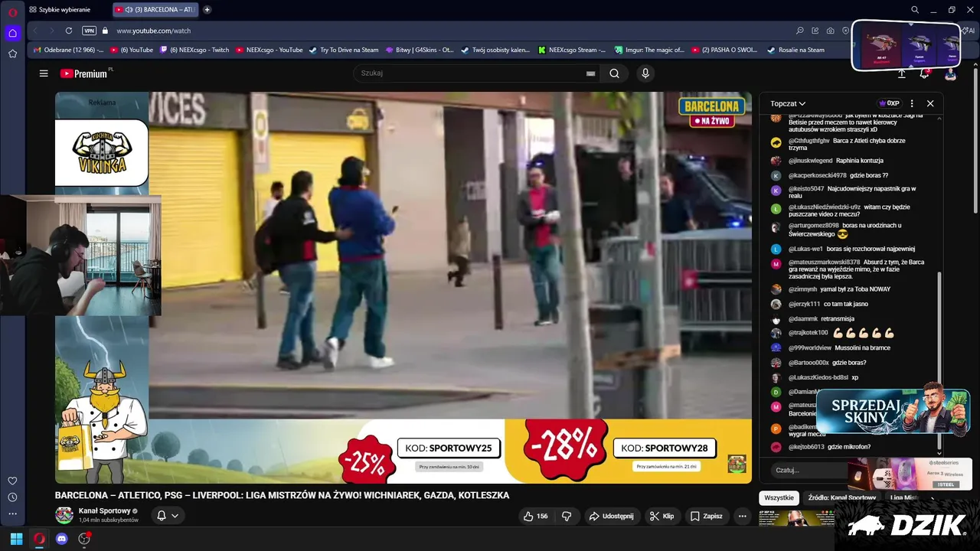Screen dimensions: 980x551
Task: Open Opera sidebar bookmarks star
Action: (x=12, y=54)
